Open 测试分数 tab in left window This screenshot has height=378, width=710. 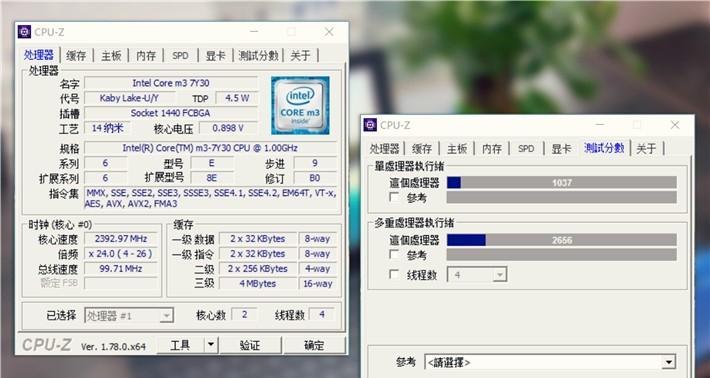point(258,56)
